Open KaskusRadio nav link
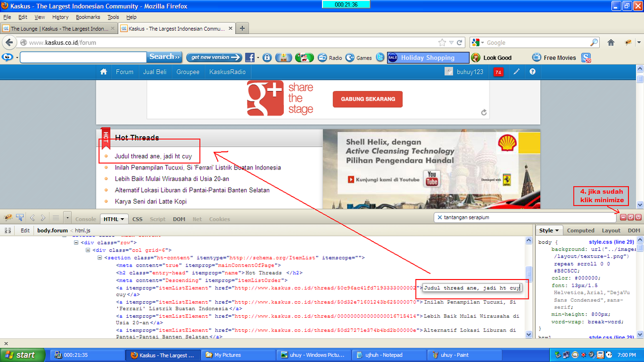The height and width of the screenshot is (362, 644). [x=227, y=72]
